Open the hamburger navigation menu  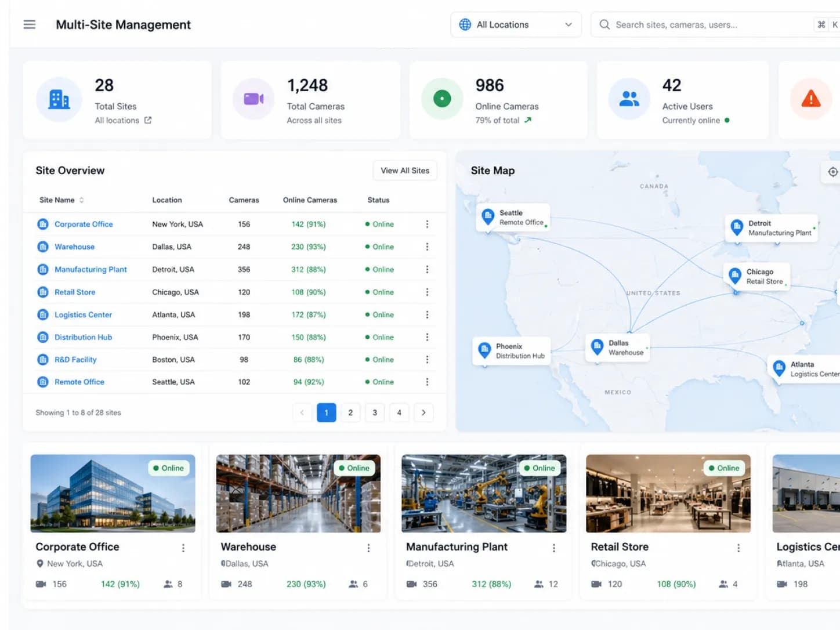29,24
